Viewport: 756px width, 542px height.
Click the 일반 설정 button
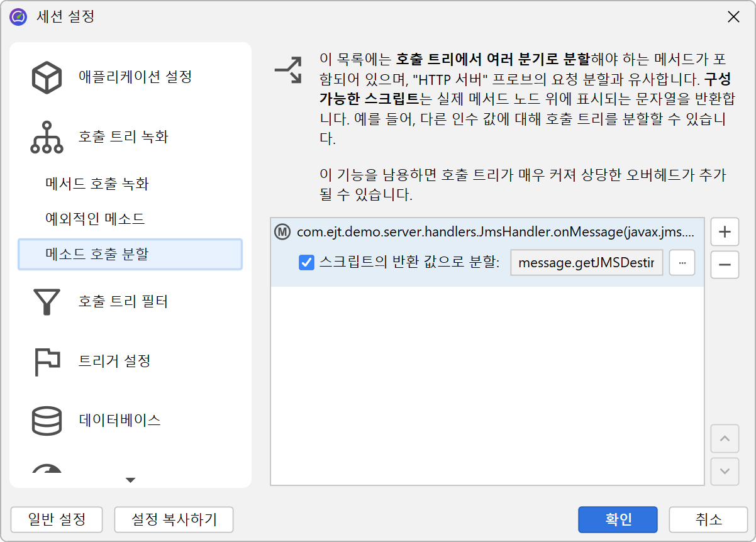[57, 519]
